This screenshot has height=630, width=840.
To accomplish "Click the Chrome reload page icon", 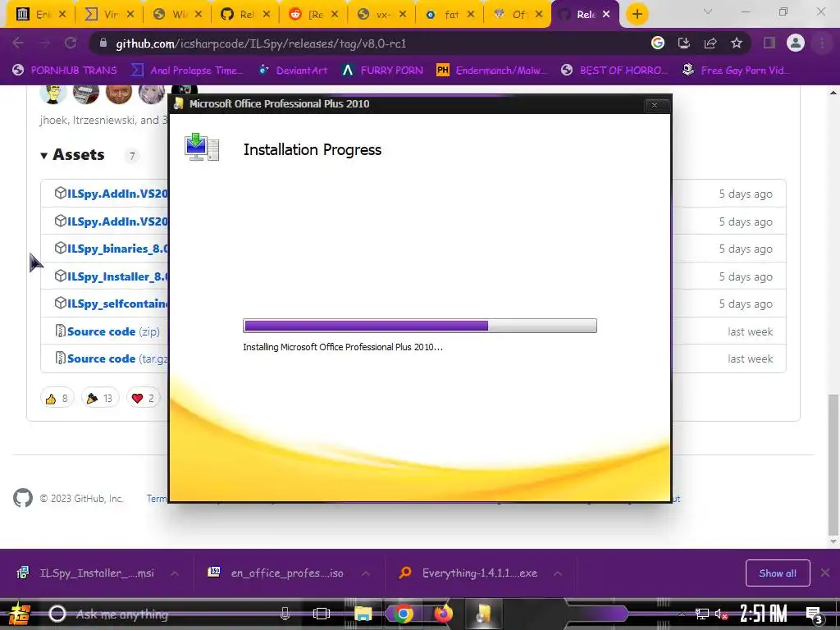I will tap(71, 43).
